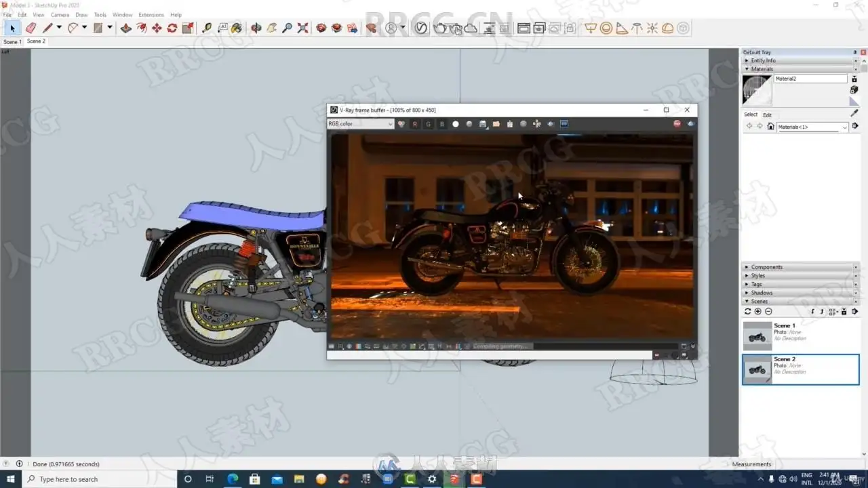Expand the Components panel
Image resolution: width=868 pixels, height=488 pixels.
click(766, 267)
